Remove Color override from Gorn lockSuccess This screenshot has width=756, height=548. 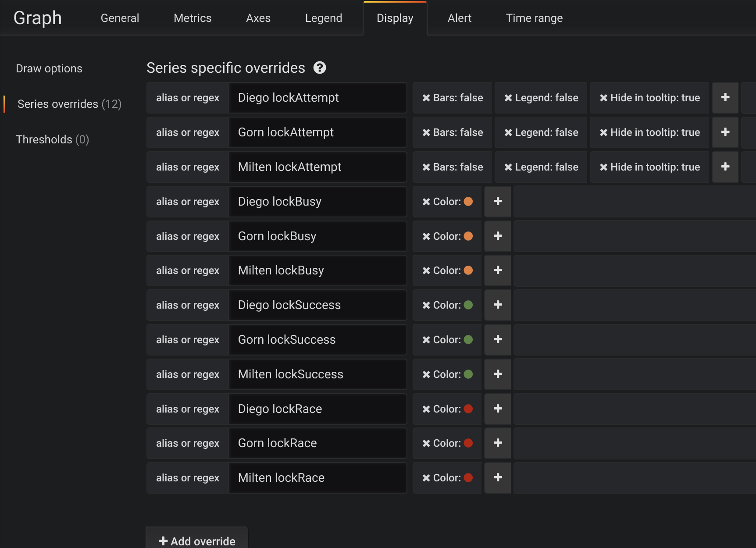tap(426, 340)
